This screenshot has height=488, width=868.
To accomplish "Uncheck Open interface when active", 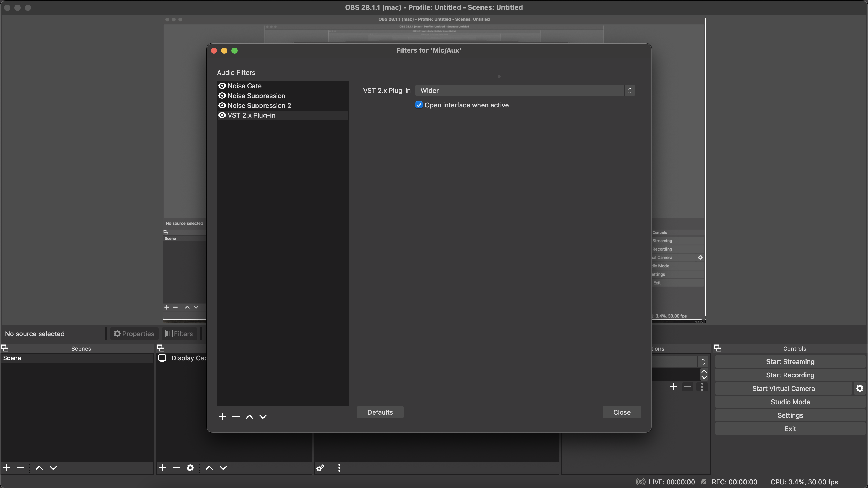I will pyautogui.click(x=419, y=105).
